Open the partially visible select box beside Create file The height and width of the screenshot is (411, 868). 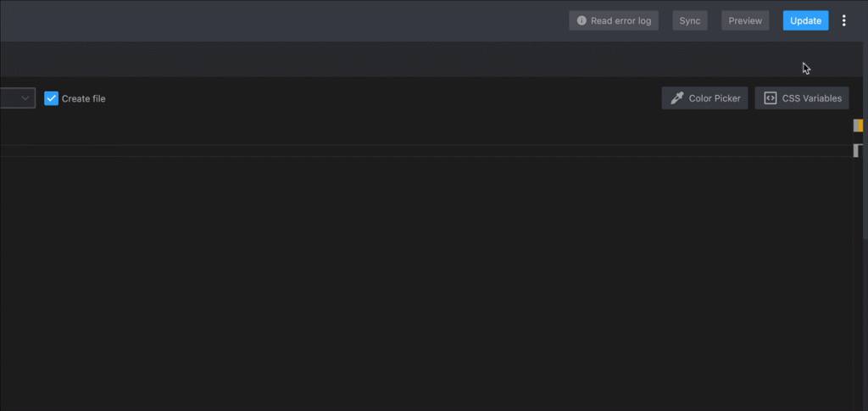click(x=18, y=98)
